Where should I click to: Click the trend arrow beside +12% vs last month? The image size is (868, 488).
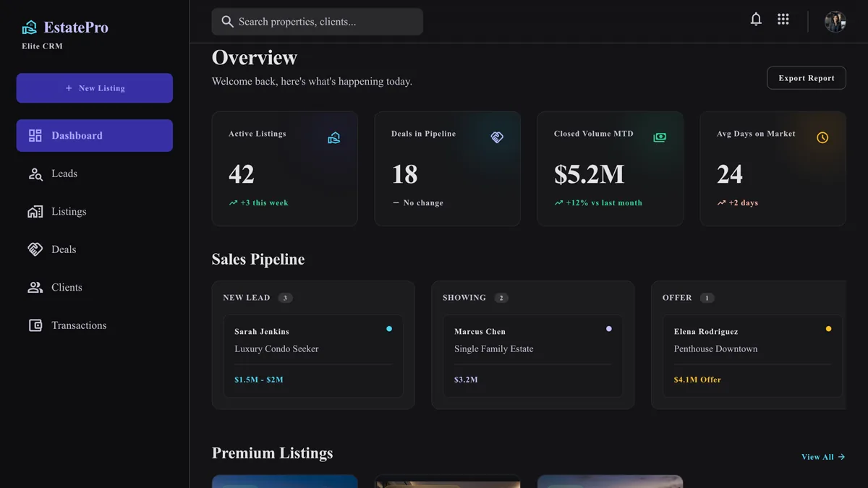coord(558,203)
